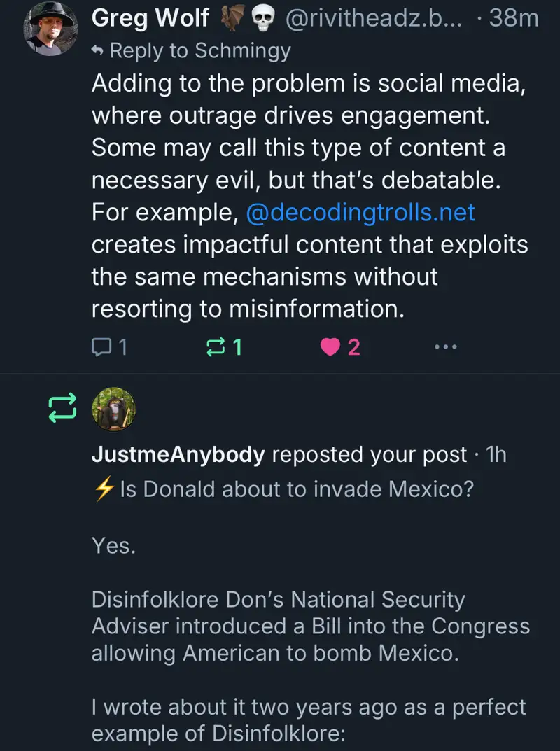Open the three-dot more options menu

coord(445,346)
